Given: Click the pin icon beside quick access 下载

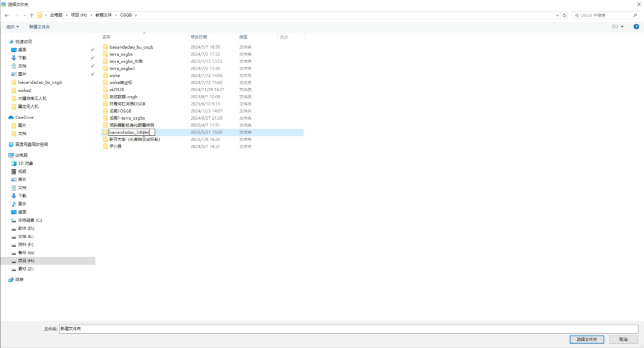Looking at the screenshot, I should [92, 58].
